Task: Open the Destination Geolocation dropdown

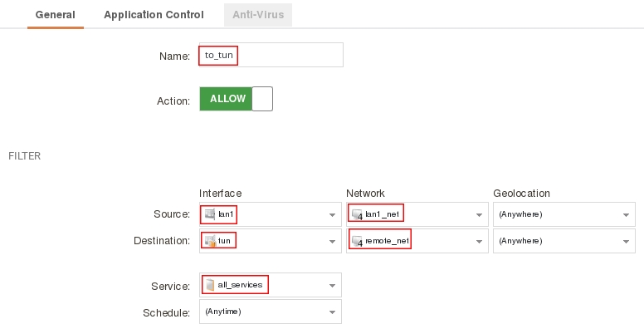Action: 564,241
